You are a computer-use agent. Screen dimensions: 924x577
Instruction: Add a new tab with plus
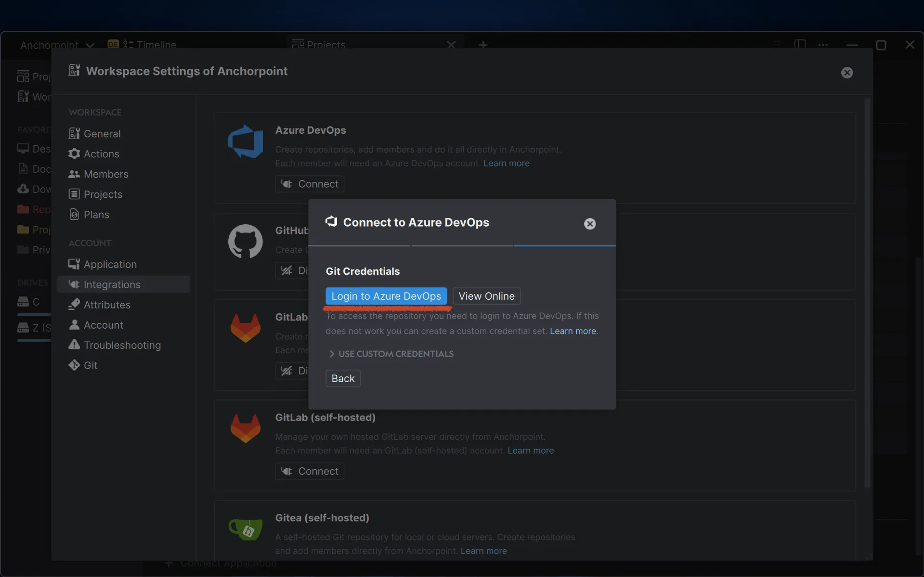pyautogui.click(x=483, y=45)
